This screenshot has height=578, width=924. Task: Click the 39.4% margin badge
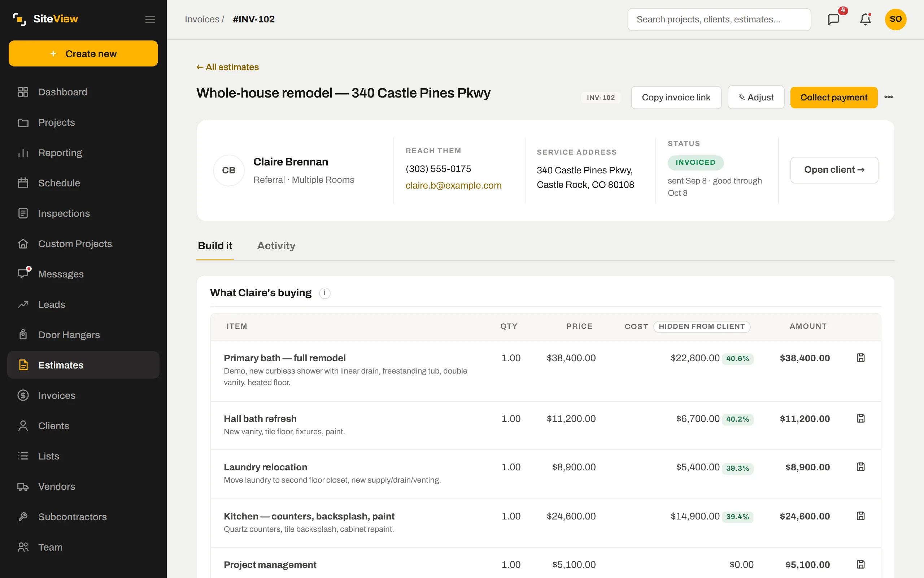click(737, 517)
